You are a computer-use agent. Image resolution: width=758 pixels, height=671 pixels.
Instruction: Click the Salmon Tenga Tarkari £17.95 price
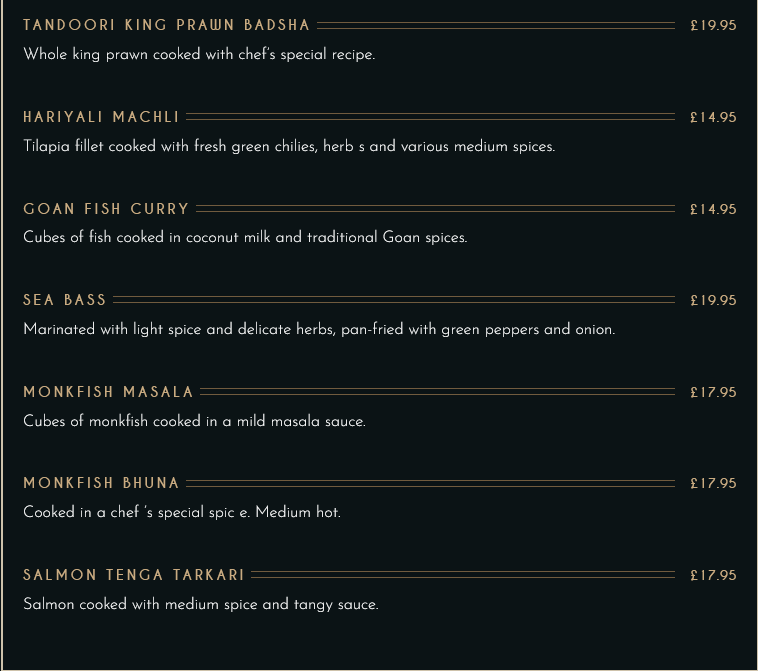pos(713,575)
